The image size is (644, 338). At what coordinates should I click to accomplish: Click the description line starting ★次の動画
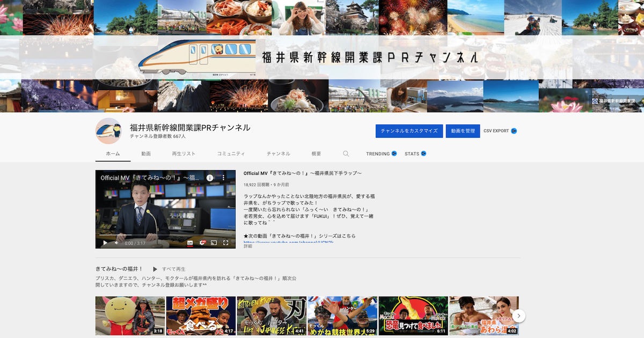point(299,236)
